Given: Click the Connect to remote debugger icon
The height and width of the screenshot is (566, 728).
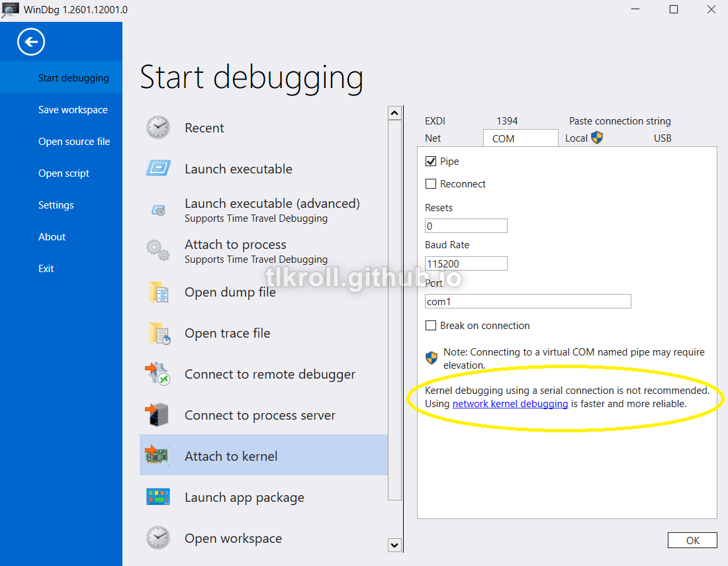Looking at the screenshot, I should pos(158,374).
